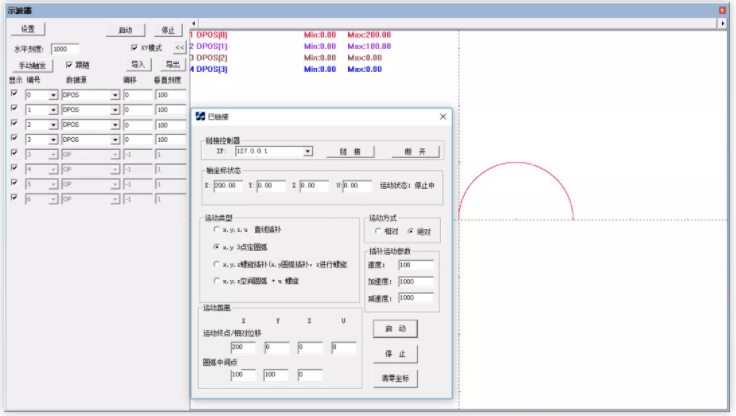
Task: Close the 已链接 motion dialog
Action: [443, 116]
